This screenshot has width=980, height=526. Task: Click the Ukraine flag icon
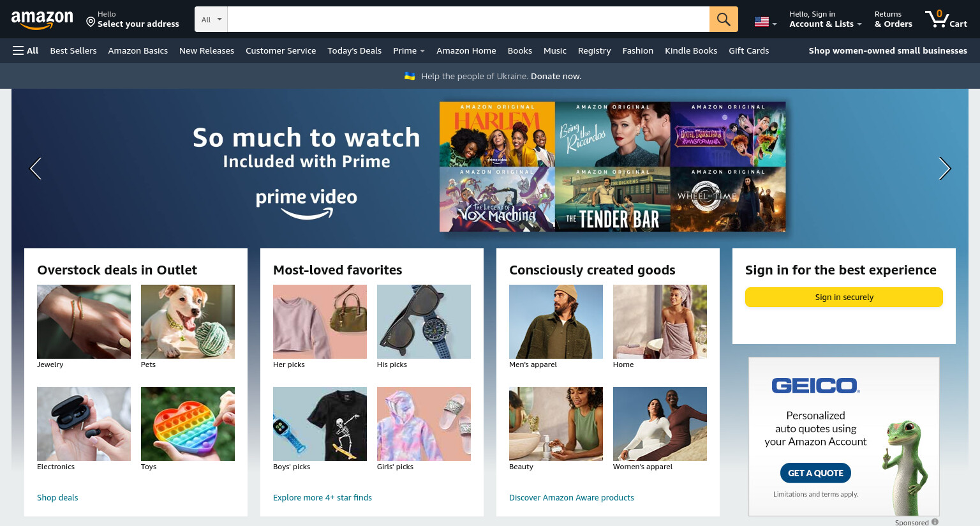(410, 76)
